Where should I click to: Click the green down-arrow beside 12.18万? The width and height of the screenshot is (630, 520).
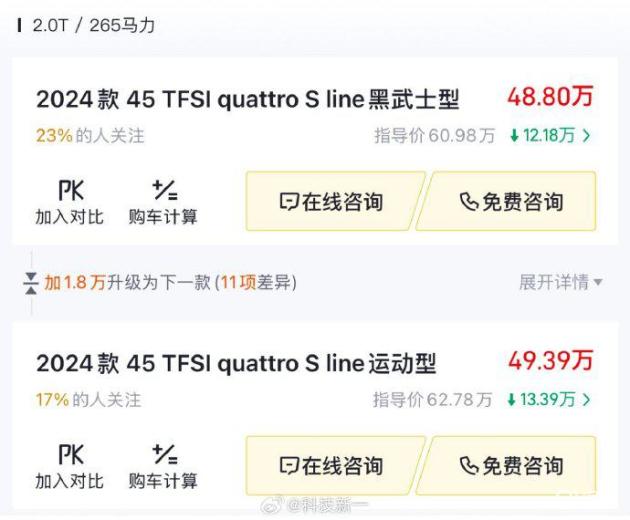click(514, 136)
